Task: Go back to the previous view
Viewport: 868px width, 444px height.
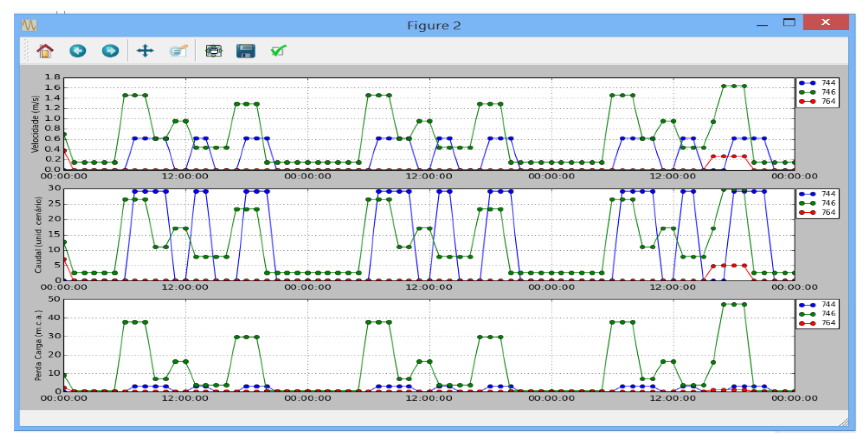Action: pos(77,51)
